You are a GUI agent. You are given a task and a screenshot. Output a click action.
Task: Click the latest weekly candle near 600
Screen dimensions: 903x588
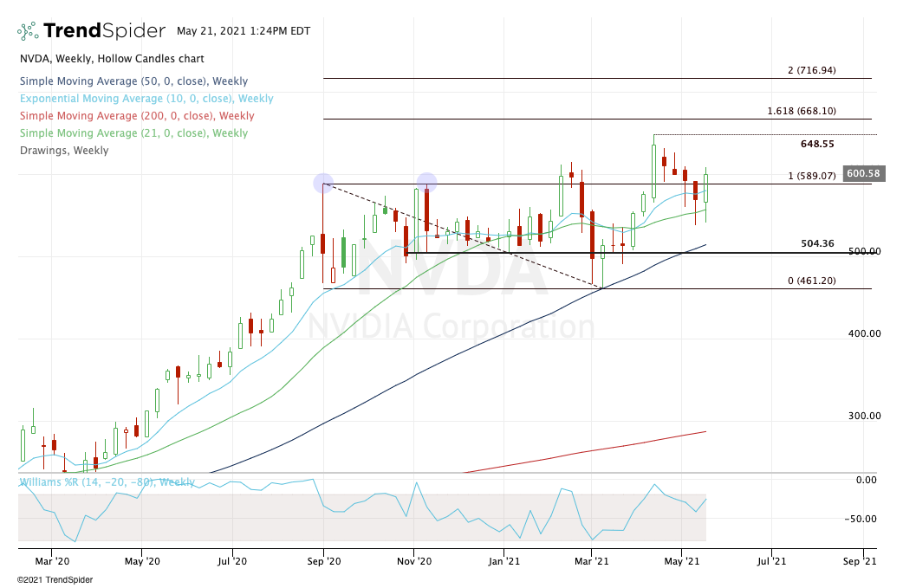[705, 188]
